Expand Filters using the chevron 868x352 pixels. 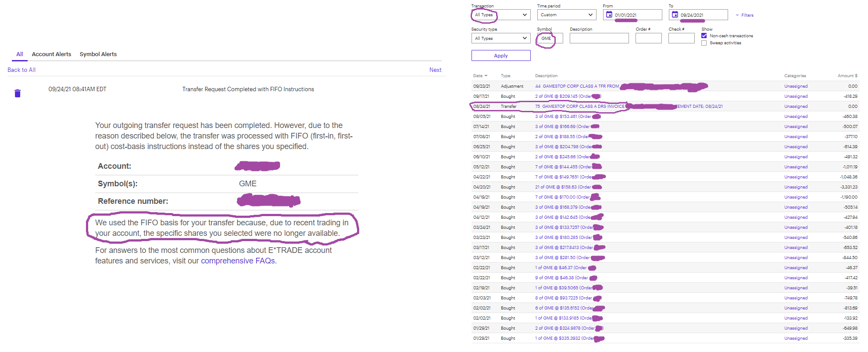[x=737, y=15]
